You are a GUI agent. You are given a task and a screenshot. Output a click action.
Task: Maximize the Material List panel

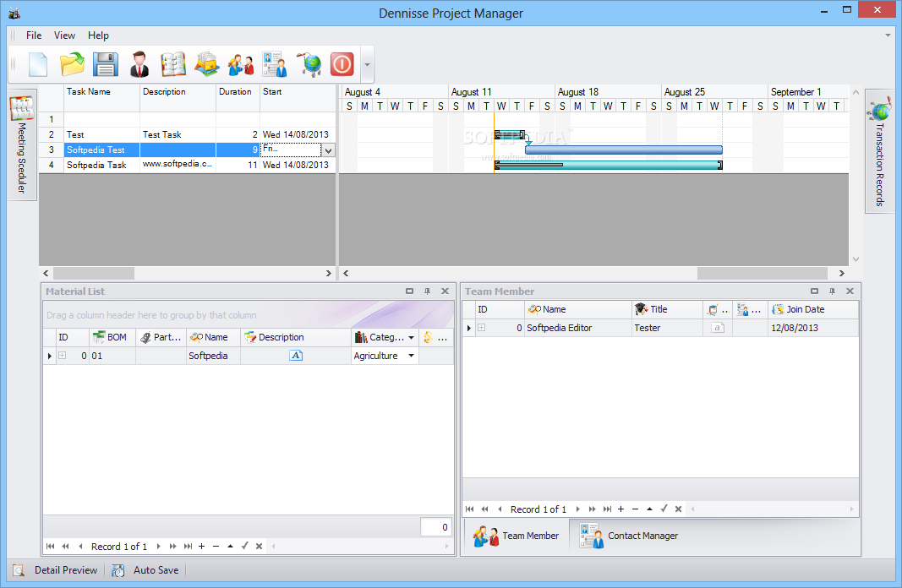(x=410, y=291)
